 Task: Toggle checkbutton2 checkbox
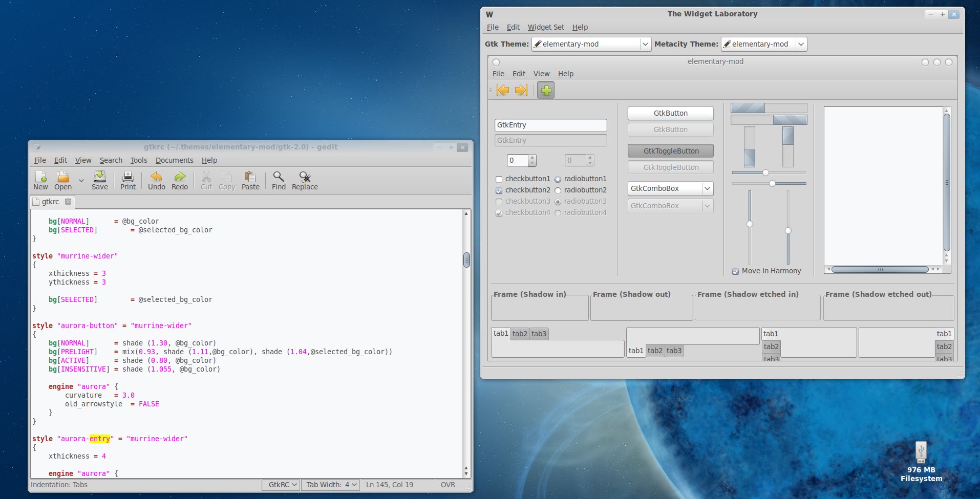tap(499, 190)
